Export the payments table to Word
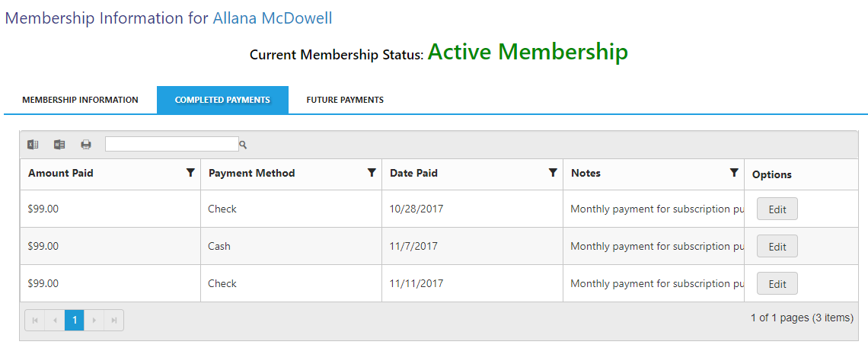This screenshot has height=348, width=868. [59, 145]
